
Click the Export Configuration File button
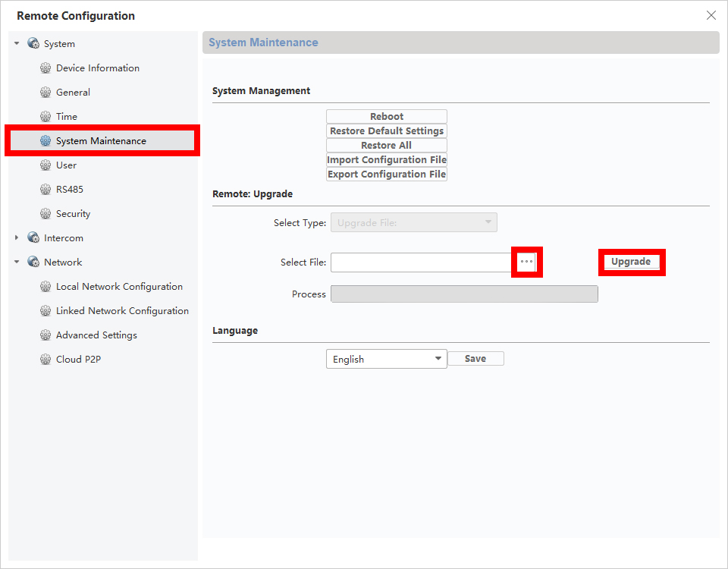tap(387, 174)
